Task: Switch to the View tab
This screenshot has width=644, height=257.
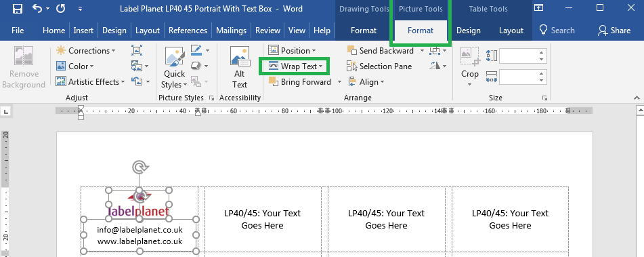Action: [x=297, y=31]
